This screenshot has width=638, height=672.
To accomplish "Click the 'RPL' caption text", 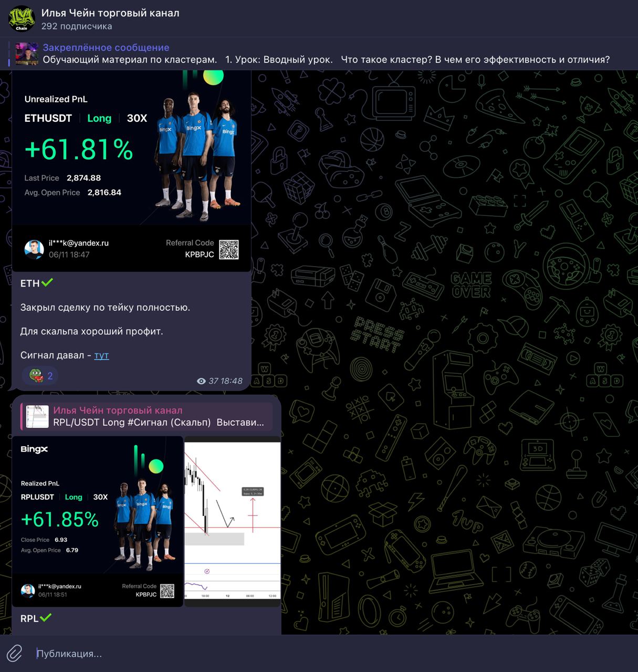I will (29, 618).
